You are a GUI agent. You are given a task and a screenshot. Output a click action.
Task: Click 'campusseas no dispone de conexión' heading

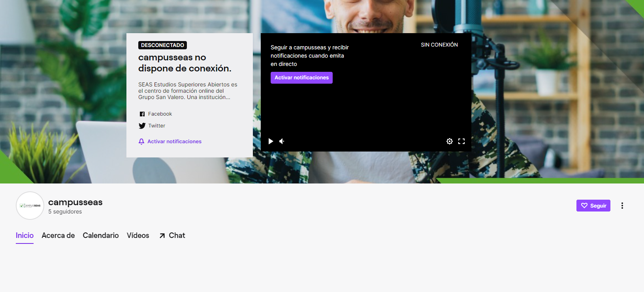[185, 63]
